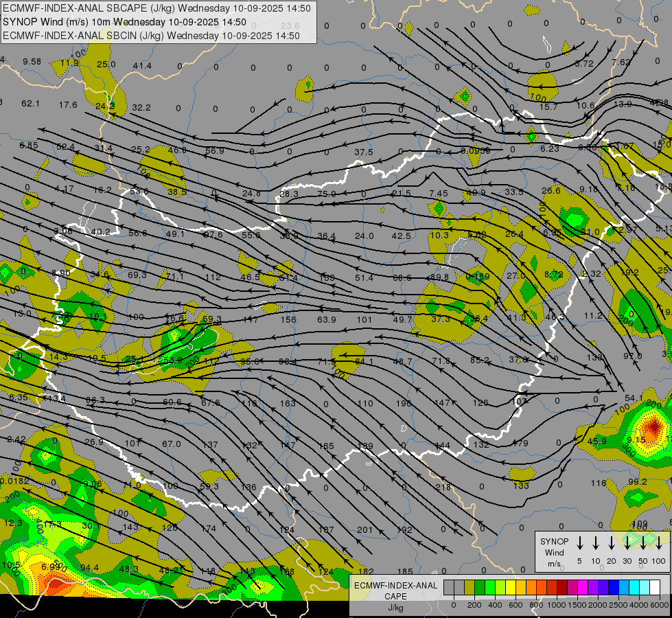Click the 200 scale label in legend
The image size is (672, 618).
click(474, 605)
